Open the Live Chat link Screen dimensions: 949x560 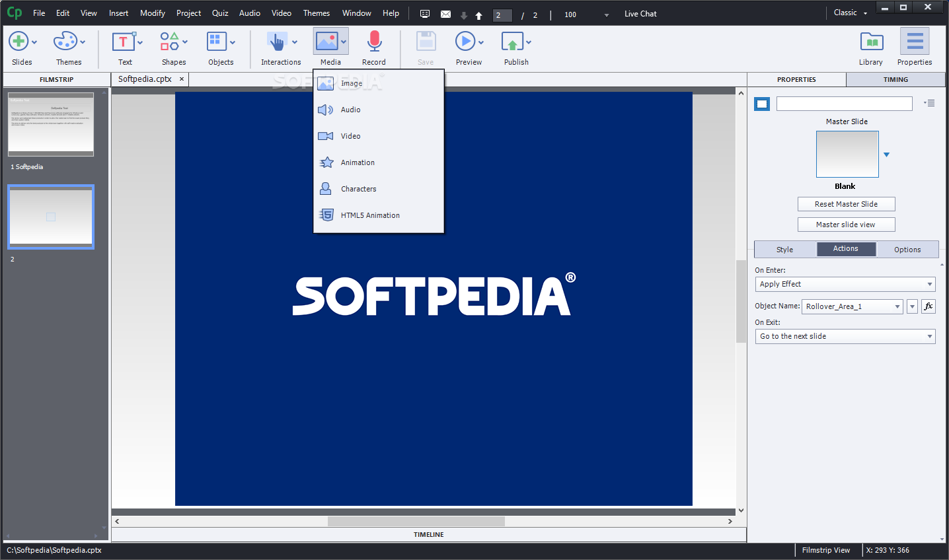(x=640, y=14)
